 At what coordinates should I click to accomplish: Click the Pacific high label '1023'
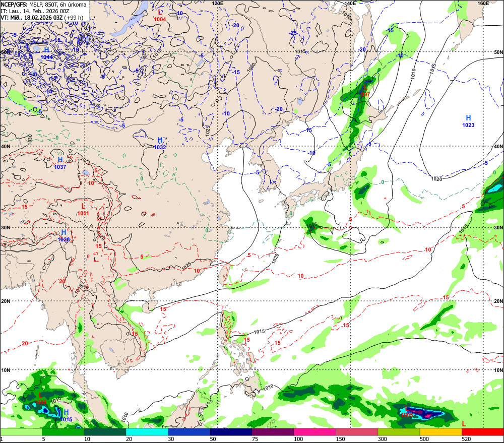468,125
